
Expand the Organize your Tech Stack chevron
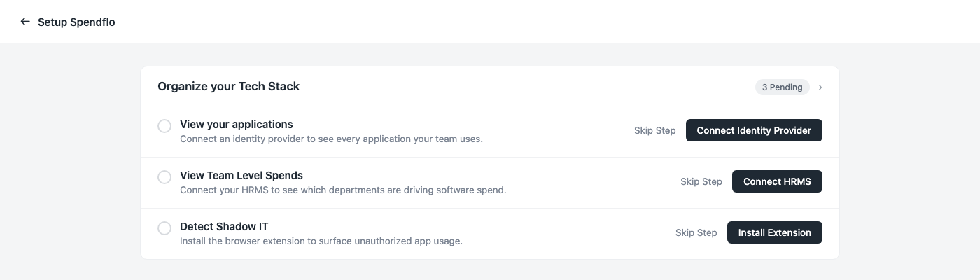click(820, 87)
